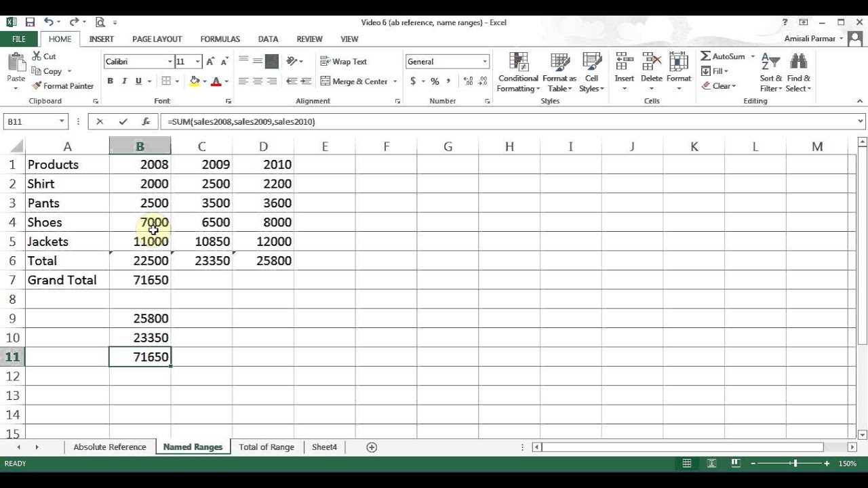Expand the borders dropdown arrow
868x488 pixels.
click(177, 81)
